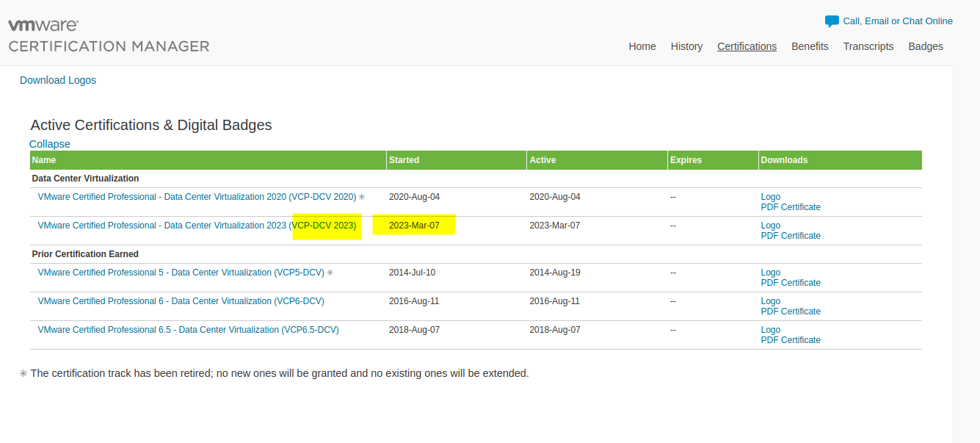Open the Badges menu item
980x443 pixels.
click(926, 46)
